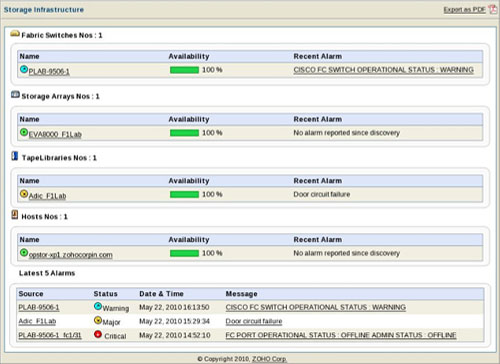
Task: Click the Major status icon in Latest Alarms
Action: coord(98,320)
